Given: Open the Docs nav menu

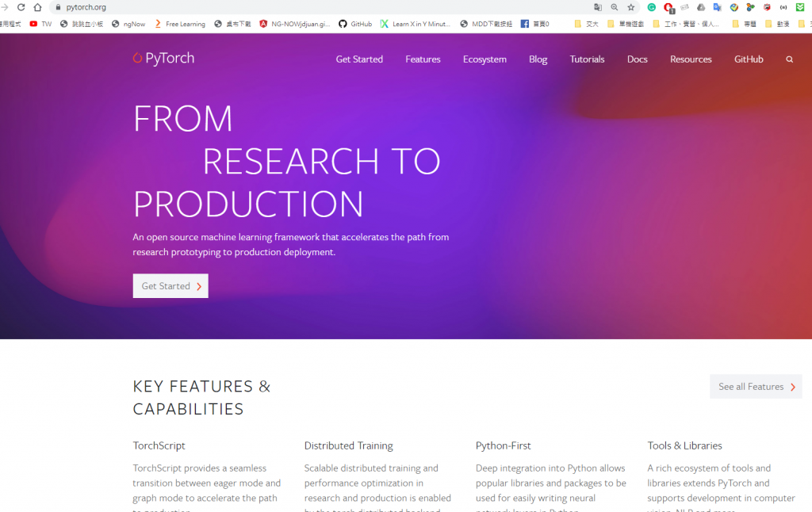Looking at the screenshot, I should click(x=637, y=59).
